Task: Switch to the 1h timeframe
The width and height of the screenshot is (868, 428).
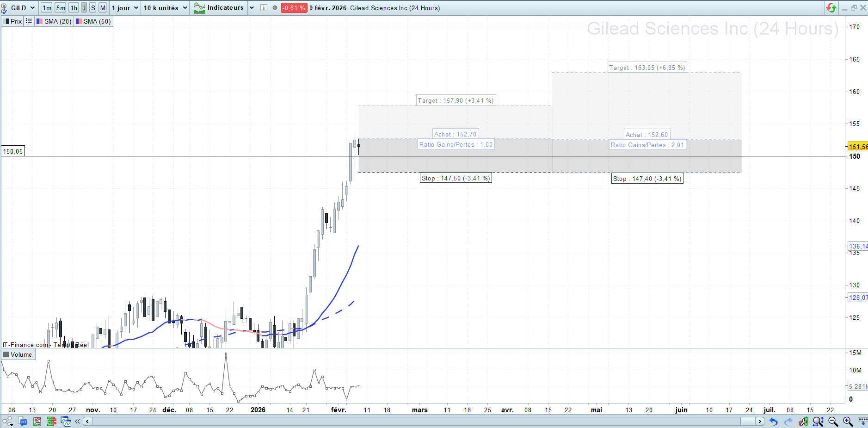Action: pyautogui.click(x=74, y=8)
